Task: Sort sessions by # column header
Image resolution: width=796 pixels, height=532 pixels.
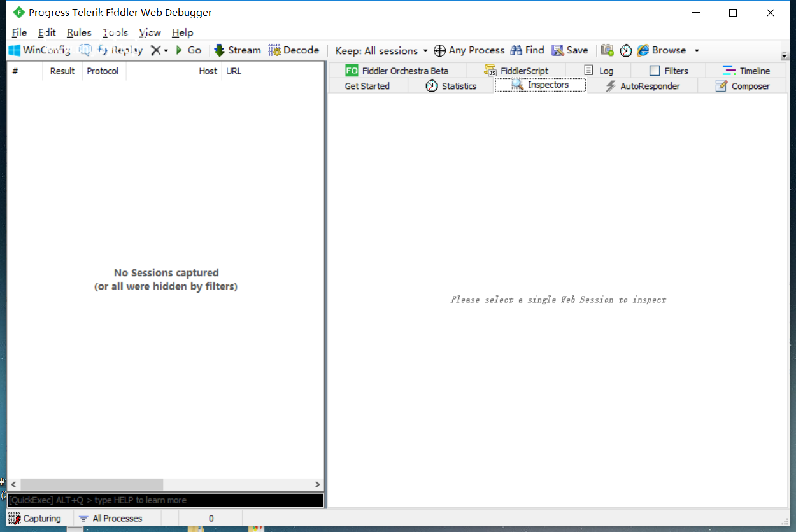Action: pyautogui.click(x=25, y=71)
